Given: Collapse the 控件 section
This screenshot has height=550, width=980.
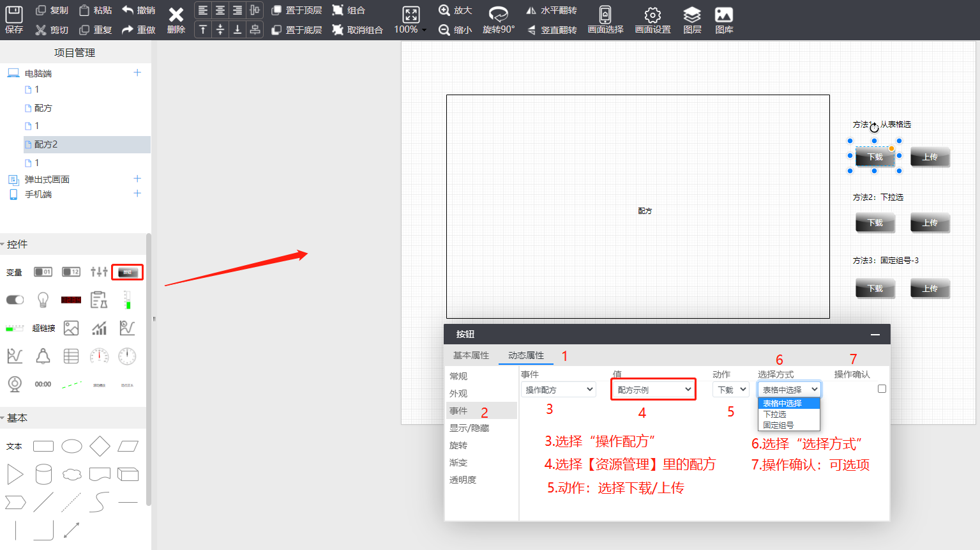Looking at the screenshot, I should (x=3, y=245).
